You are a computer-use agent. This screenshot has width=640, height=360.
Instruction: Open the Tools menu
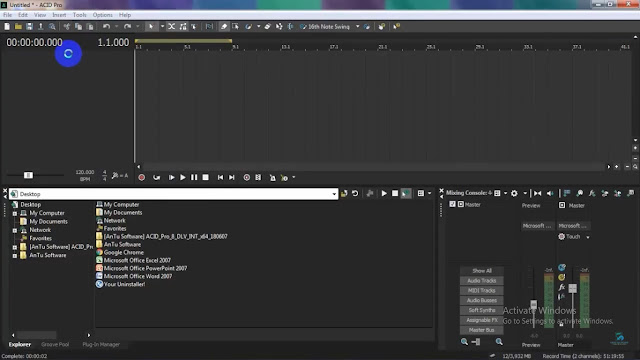[x=80, y=15]
